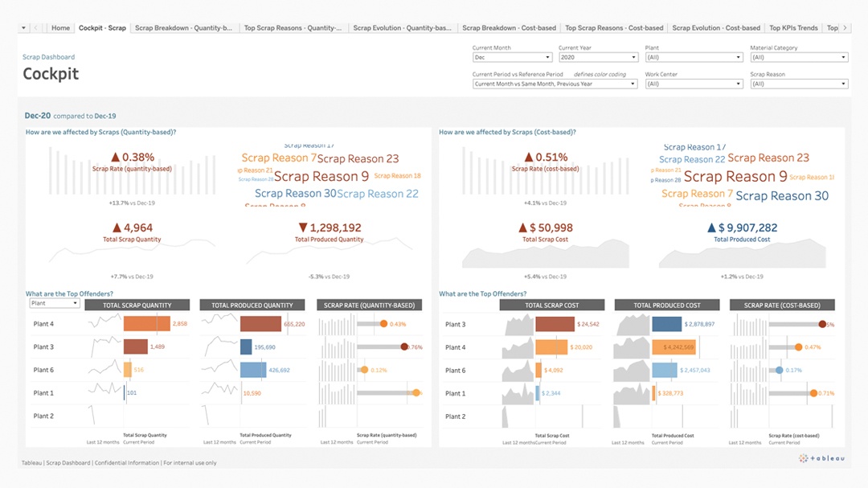Open the tab list dropdown arrow
Screen dimensions: 868x488
point(23,27)
